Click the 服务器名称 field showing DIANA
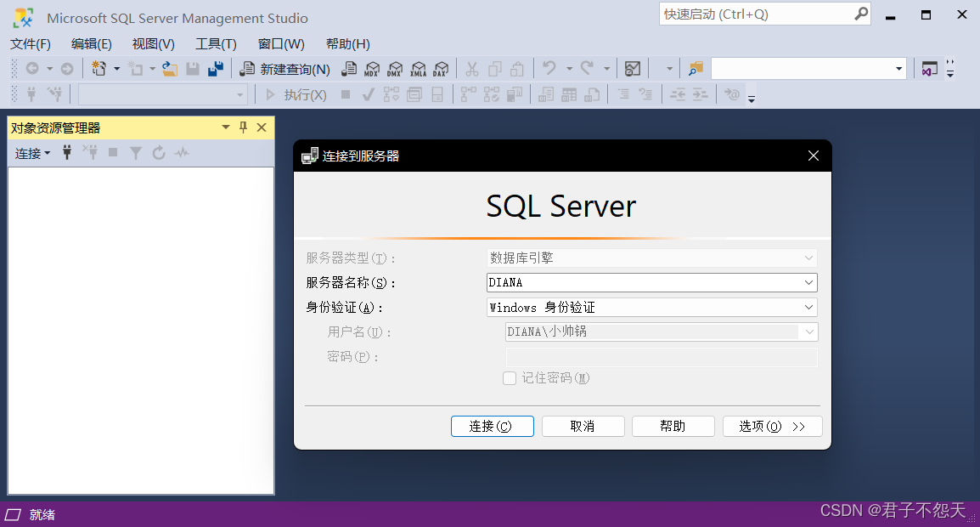Screen dimensions: 980x527 (652, 282)
